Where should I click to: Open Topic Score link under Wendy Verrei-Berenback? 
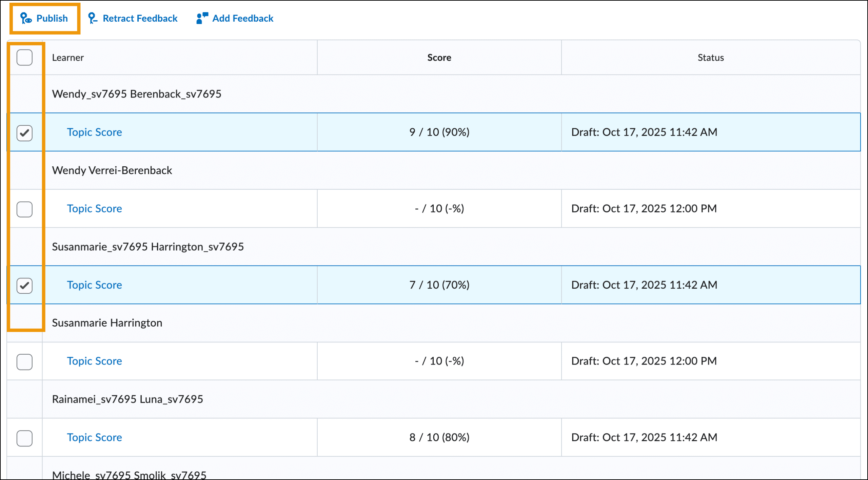94,208
